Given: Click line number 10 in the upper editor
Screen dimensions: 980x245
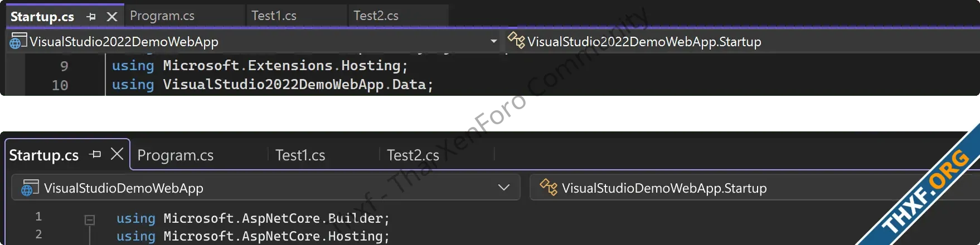Looking at the screenshot, I should [60, 85].
